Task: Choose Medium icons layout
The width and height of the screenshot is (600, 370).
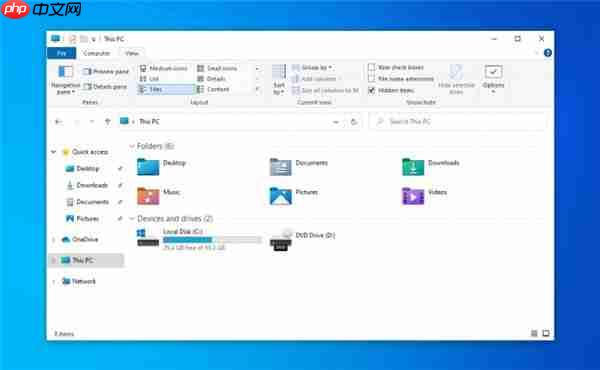Action: click(x=164, y=68)
